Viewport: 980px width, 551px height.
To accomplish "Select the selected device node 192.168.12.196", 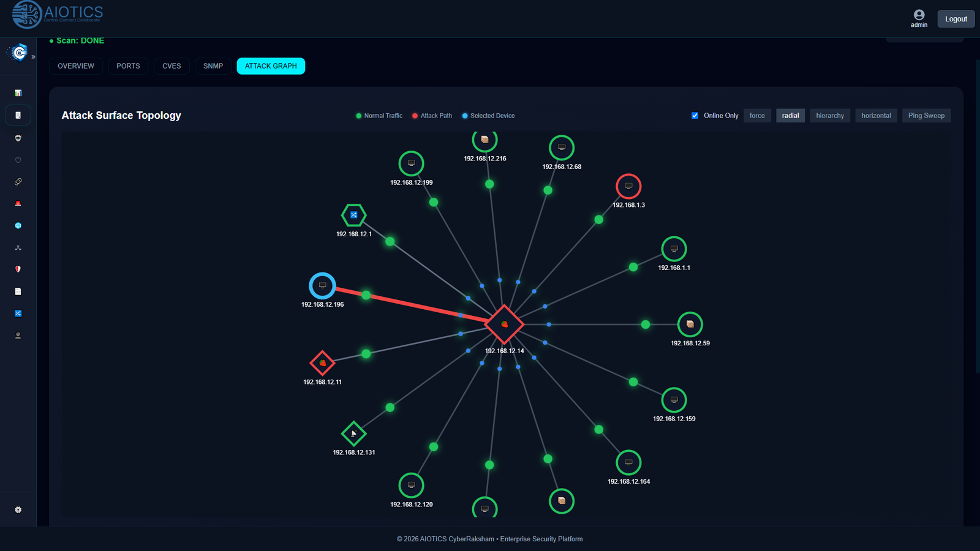I will click(x=322, y=285).
